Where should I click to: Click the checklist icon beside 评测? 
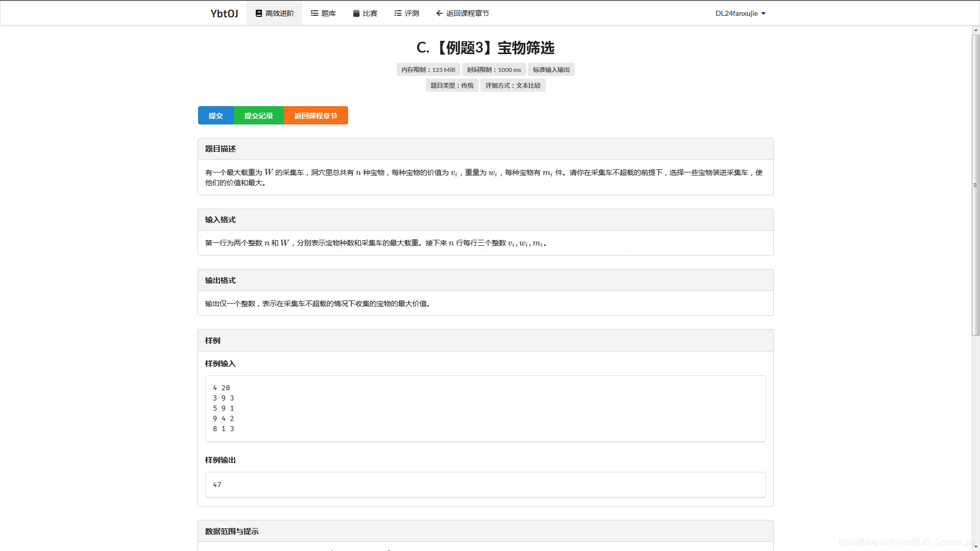pos(398,13)
